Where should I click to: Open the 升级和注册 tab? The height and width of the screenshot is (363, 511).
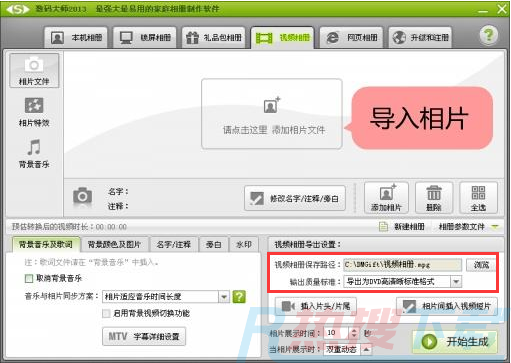coord(420,37)
